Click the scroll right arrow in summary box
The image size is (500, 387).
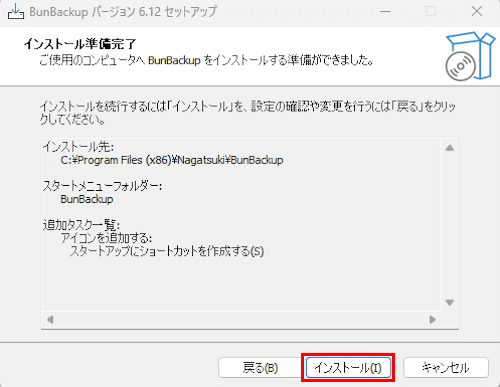pos(432,320)
